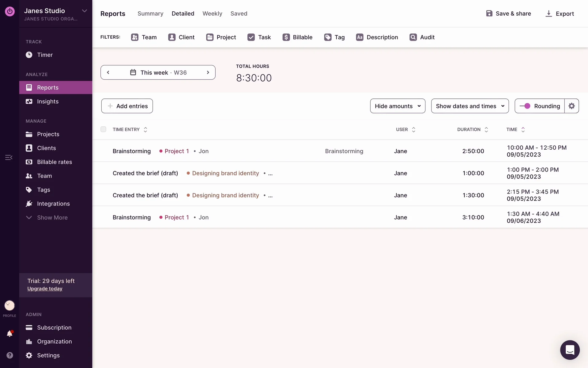Open rounding settings gear icon
The image size is (588, 368).
(x=571, y=106)
